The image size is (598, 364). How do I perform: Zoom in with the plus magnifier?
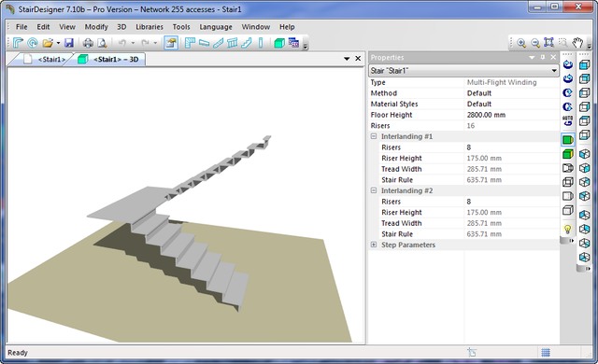(521, 43)
